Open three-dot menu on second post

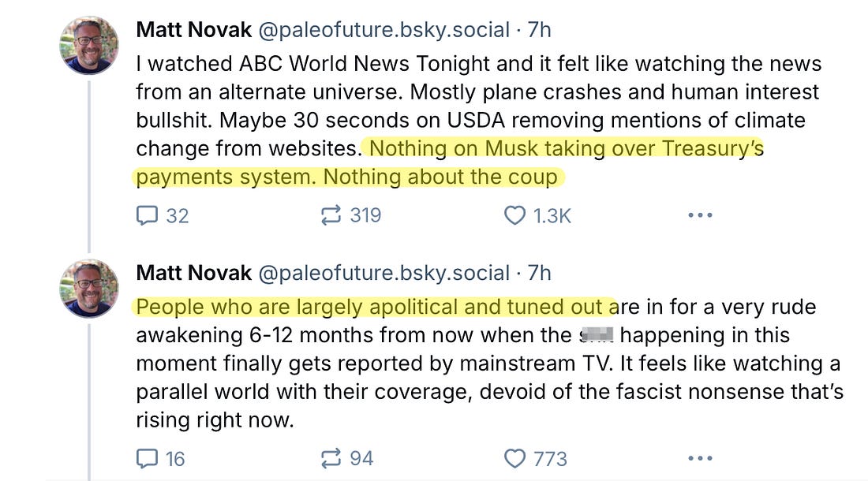pos(700,458)
